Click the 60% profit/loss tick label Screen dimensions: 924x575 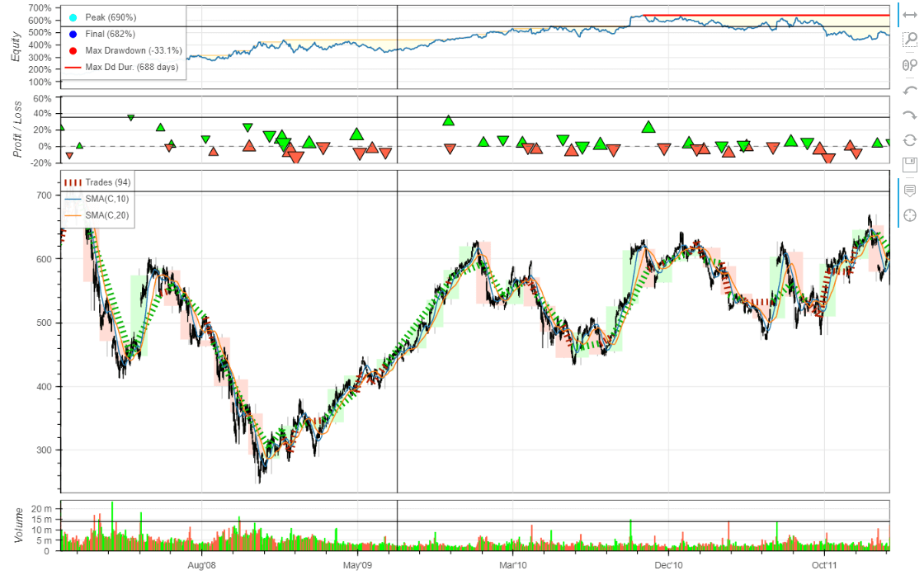pyautogui.click(x=42, y=98)
